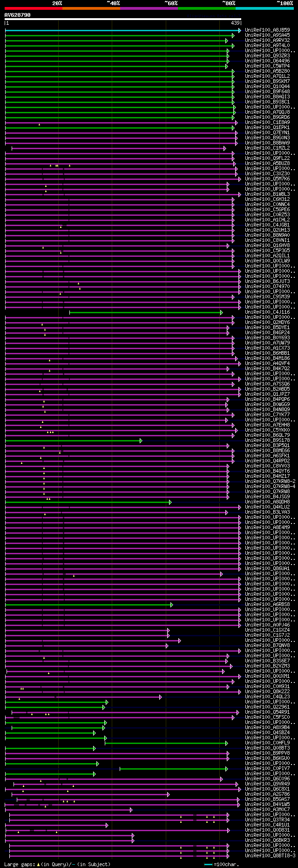298x868 pixels.
Task: Select hit label UniRef100_Q1EPK1
Action: (x=267, y=128)
